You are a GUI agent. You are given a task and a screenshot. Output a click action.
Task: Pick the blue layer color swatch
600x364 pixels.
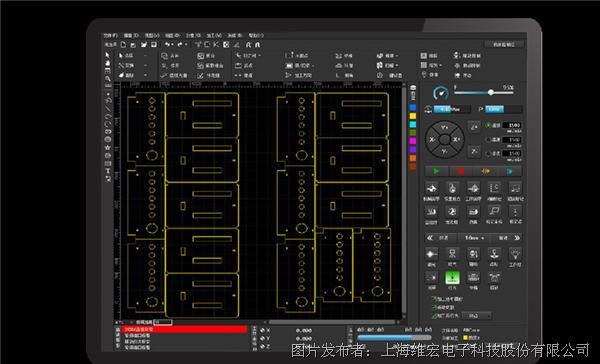[413, 108]
